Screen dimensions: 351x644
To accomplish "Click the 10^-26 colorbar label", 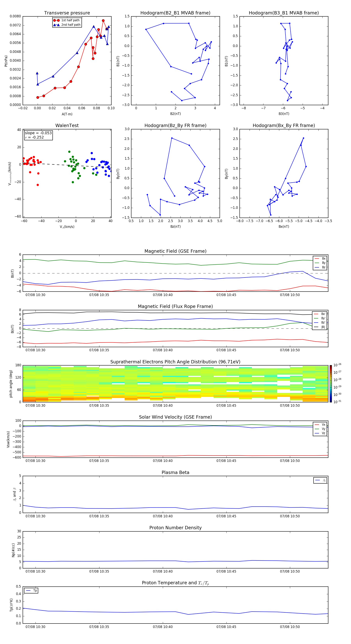I will [x=337, y=365].
